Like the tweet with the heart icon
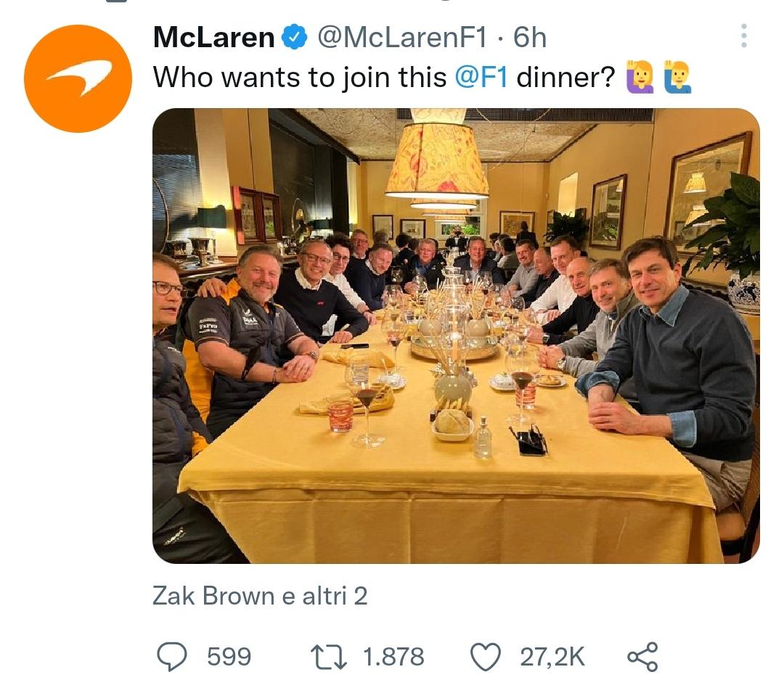Image resolution: width=784 pixels, height=696 pixels. point(486,657)
